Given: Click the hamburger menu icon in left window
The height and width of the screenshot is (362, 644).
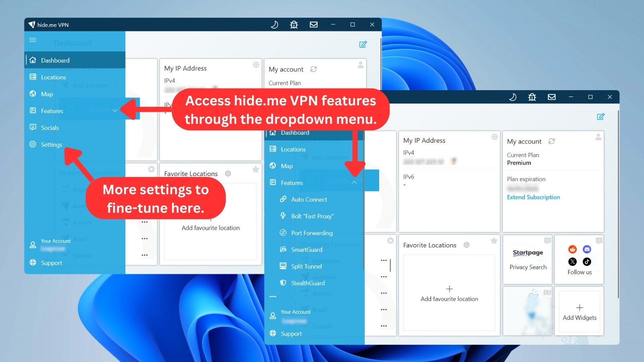Looking at the screenshot, I should click(33, 40).
